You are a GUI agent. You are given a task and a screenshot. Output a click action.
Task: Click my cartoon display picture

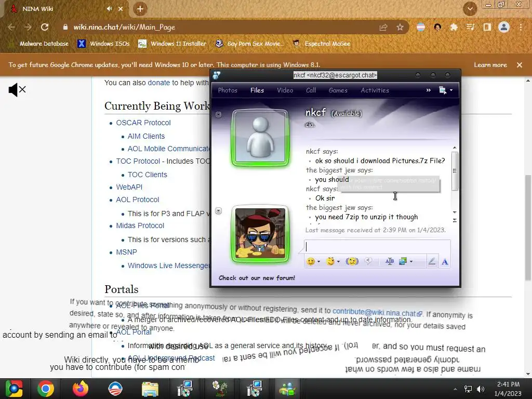coord(260,234)
